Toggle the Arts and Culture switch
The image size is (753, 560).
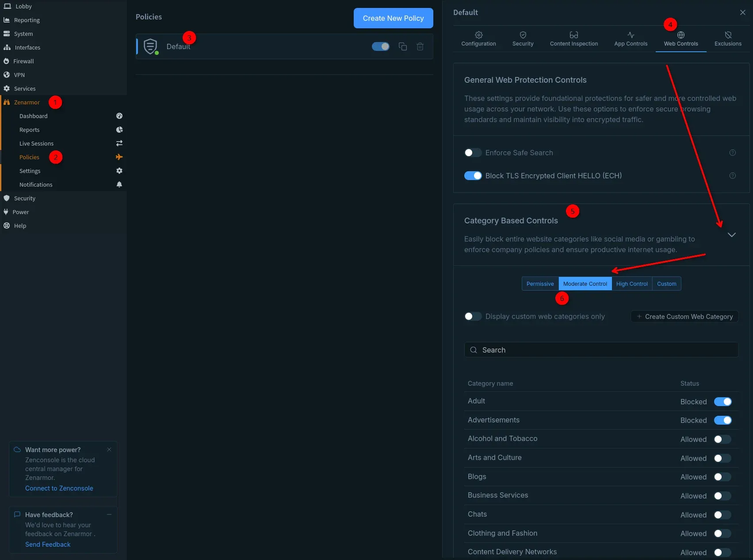coord(722,458)
